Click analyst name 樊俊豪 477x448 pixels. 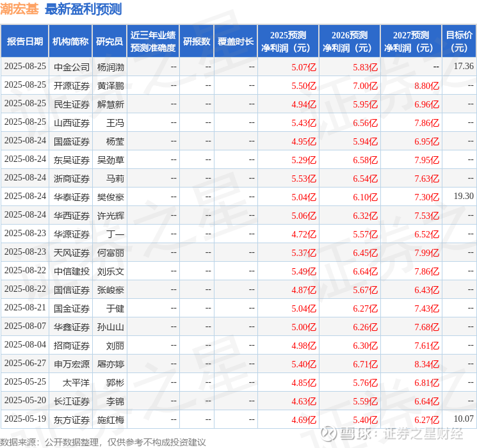110,197
